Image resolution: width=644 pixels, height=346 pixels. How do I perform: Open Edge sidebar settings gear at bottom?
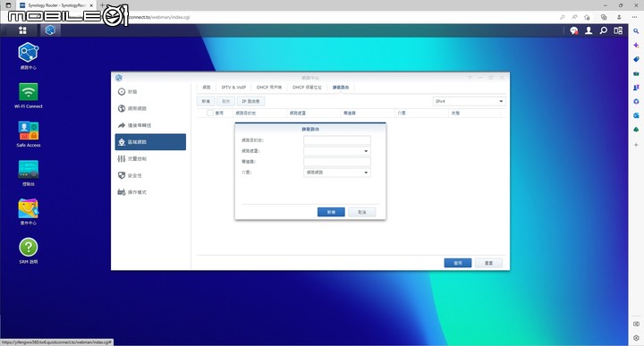coord(636,338)
